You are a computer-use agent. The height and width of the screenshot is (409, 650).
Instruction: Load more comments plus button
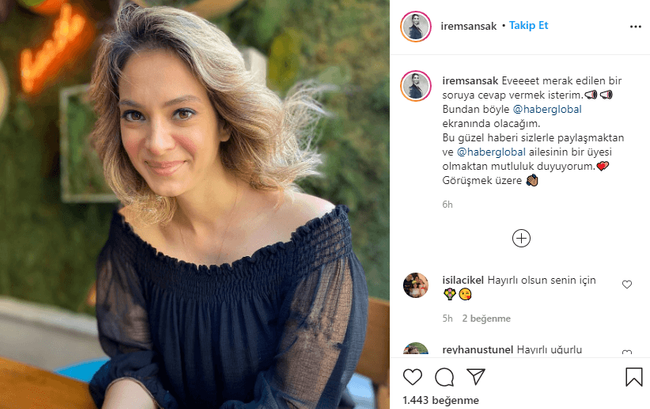point(521,238)
